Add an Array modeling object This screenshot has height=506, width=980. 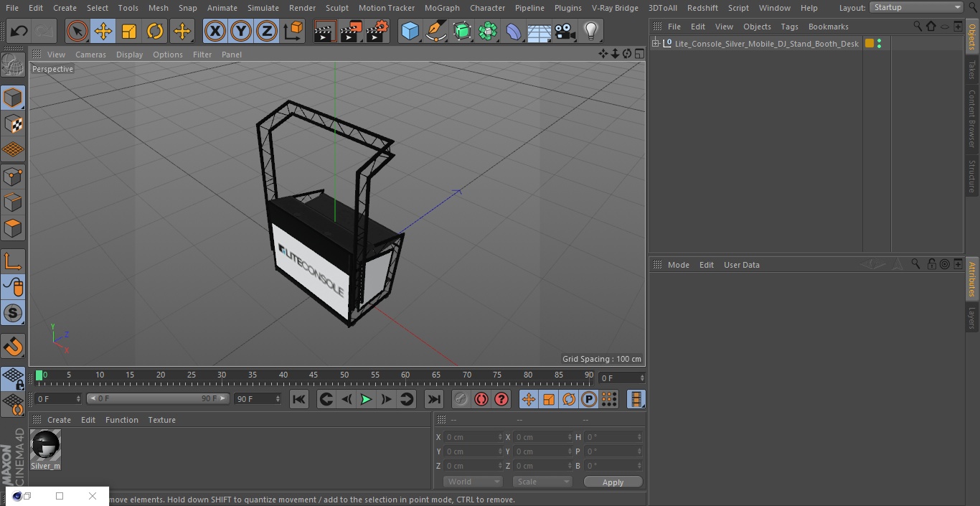488,31
